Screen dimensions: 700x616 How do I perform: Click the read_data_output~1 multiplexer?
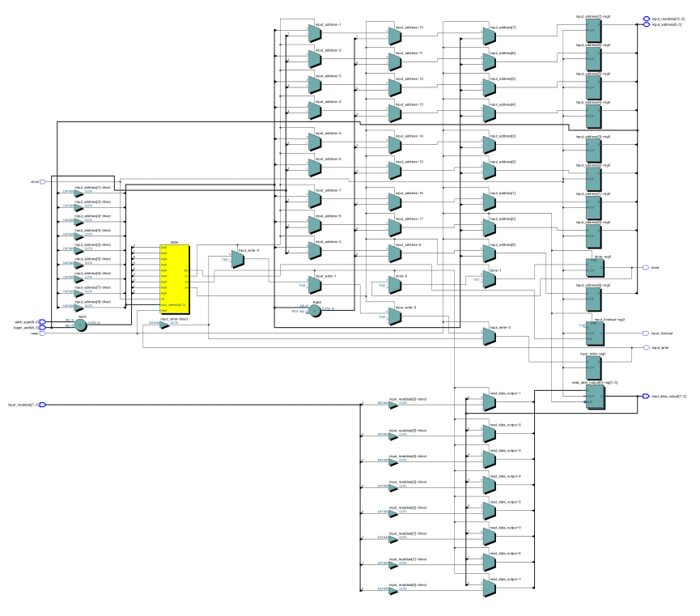pos(490,402)
